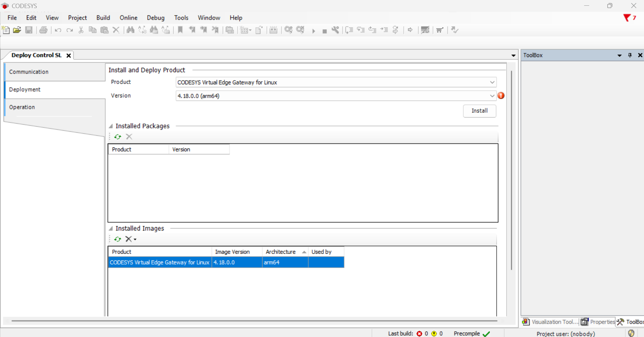644x337 pixels.
Task: Collapse the Installed Packages section
Action: click(111, 126)
